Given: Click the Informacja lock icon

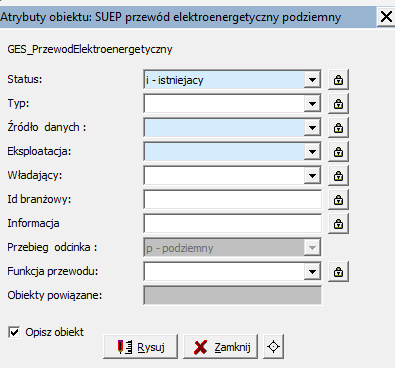Looking at the screenshot, I should [x=338, y=224].
